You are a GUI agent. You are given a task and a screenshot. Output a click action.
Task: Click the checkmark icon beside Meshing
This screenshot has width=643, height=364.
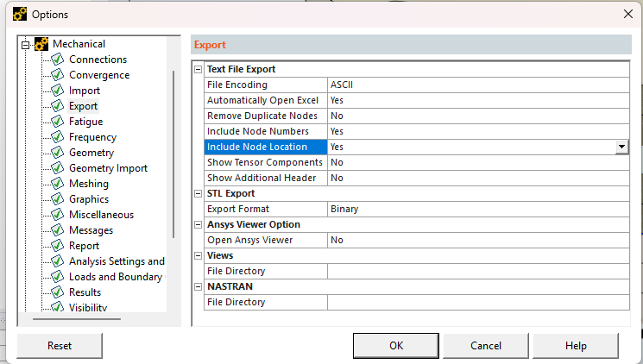coord(58,184)
